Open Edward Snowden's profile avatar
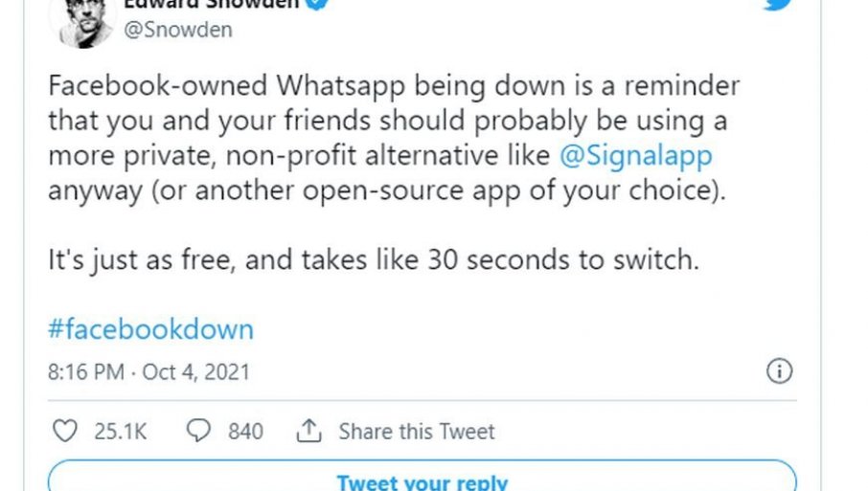This screenshot has height=491, width=868. coord(87,19)
